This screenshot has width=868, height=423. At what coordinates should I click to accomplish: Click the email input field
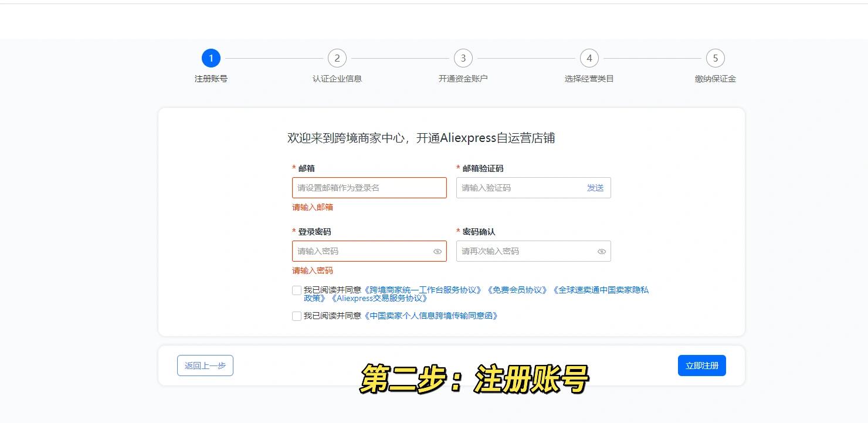pyautogui.click(x=369, y=188)
